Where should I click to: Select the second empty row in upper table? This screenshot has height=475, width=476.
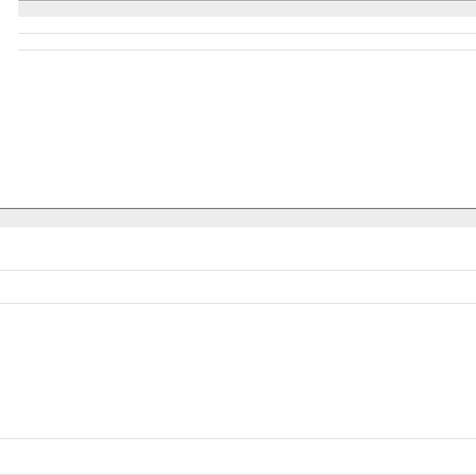click(x=243, y=42)
